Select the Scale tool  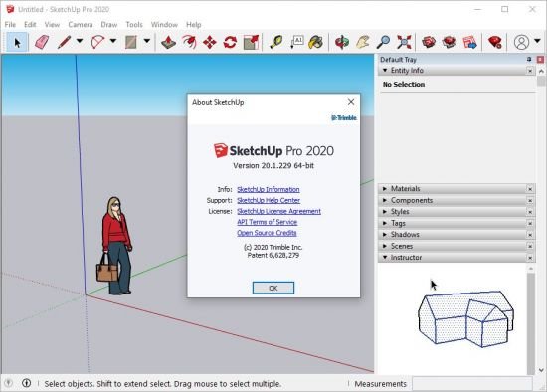(x=251, y=42)
